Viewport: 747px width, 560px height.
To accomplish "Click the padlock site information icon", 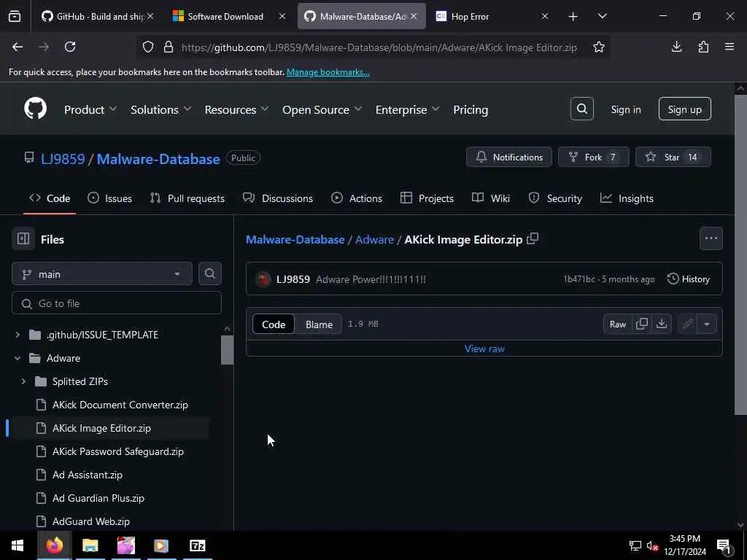I will [169, 47].
